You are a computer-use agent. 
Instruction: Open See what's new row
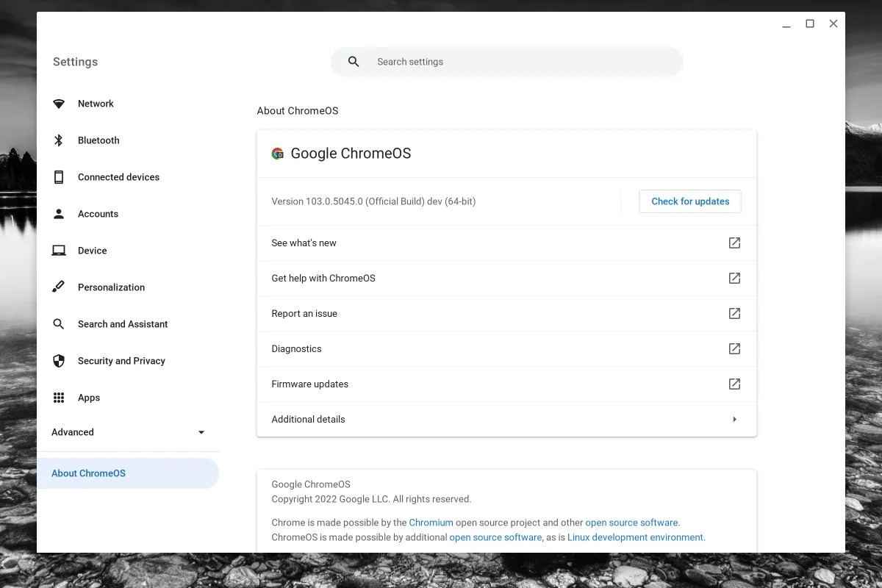(x=304, y=243)
